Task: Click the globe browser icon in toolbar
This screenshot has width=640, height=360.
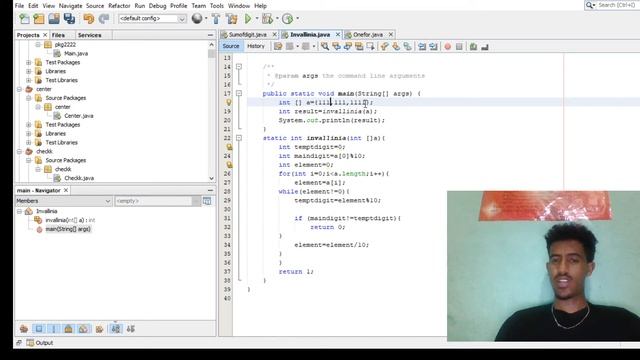Action: tap(197, 18)
